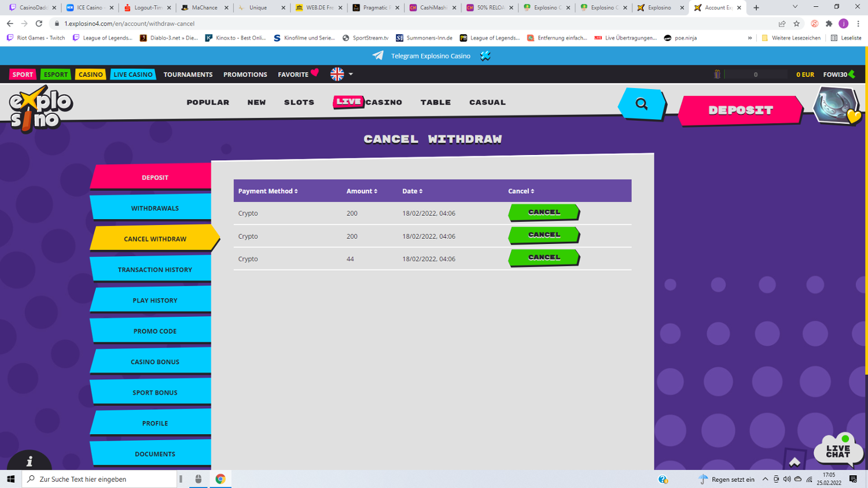
Task: Open the Transaction History sidebar tab
Action: click(155, 269)
